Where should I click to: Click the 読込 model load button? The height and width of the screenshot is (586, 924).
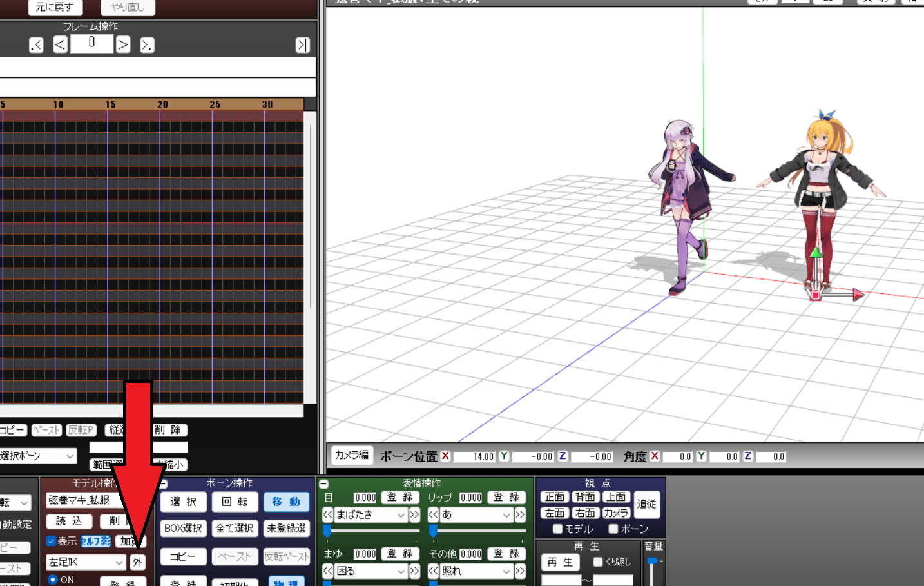69,521
